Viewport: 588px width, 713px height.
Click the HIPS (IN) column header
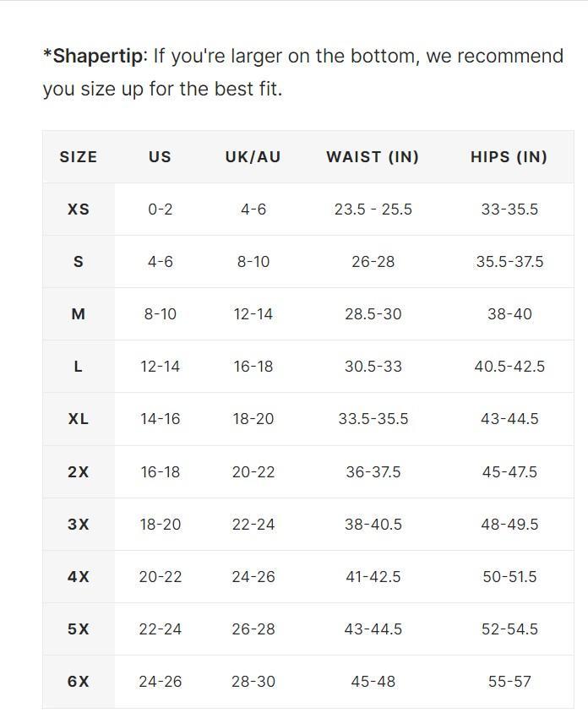pyautogui.click(x=509, y=157)
